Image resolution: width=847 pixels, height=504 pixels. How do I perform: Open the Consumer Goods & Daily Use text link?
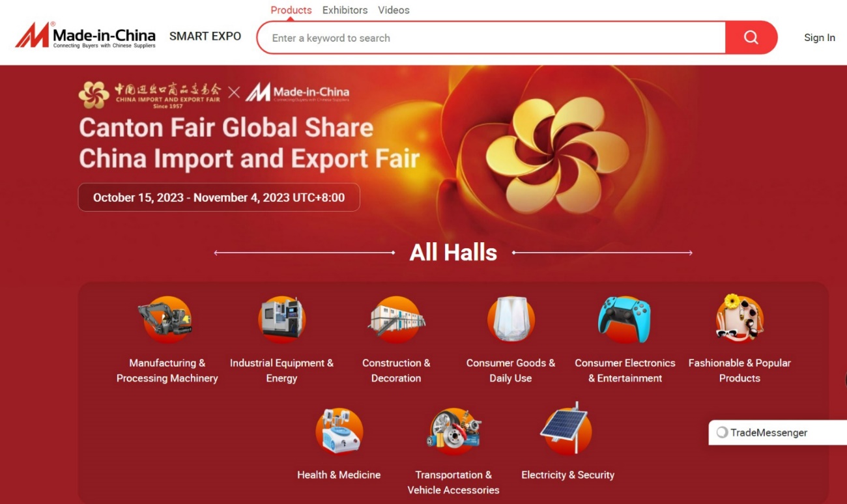coord(511,371)
